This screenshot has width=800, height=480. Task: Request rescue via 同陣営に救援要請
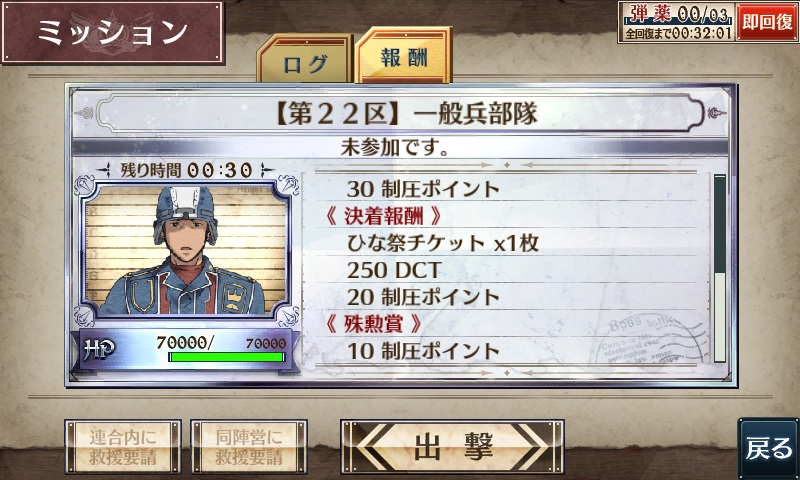point(249,446)
